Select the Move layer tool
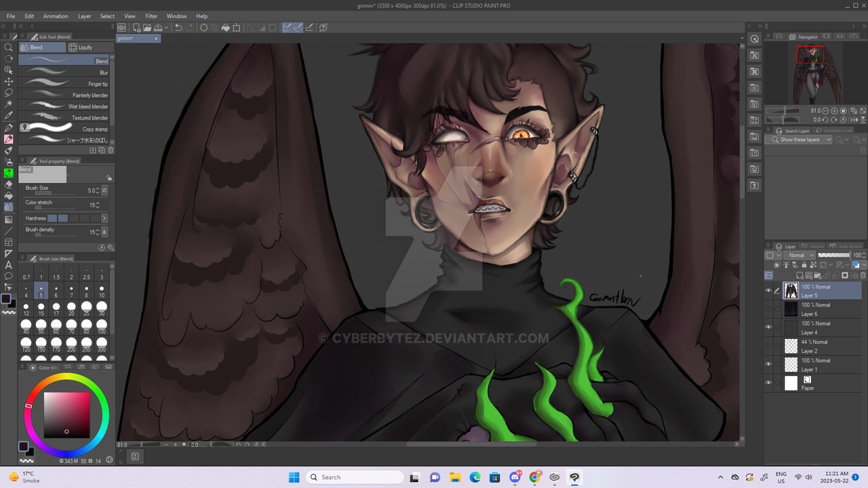The width and height of the screenshot is (868, 488). (x=9, y=81)
